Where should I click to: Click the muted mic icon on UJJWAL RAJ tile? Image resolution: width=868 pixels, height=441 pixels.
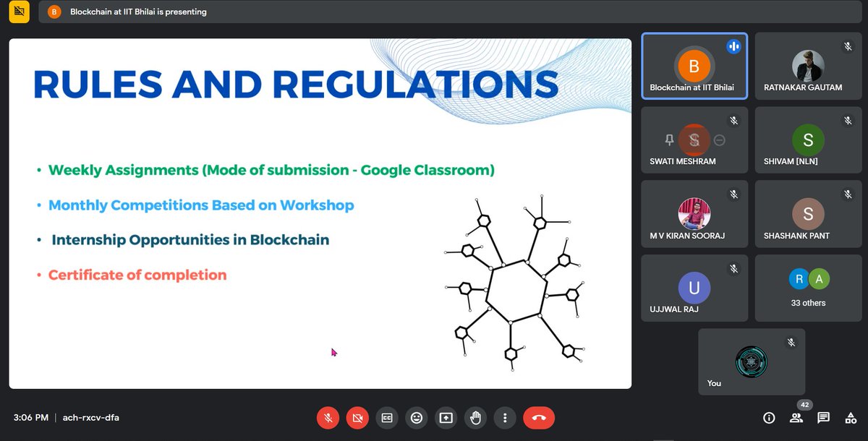coord(733,269)
